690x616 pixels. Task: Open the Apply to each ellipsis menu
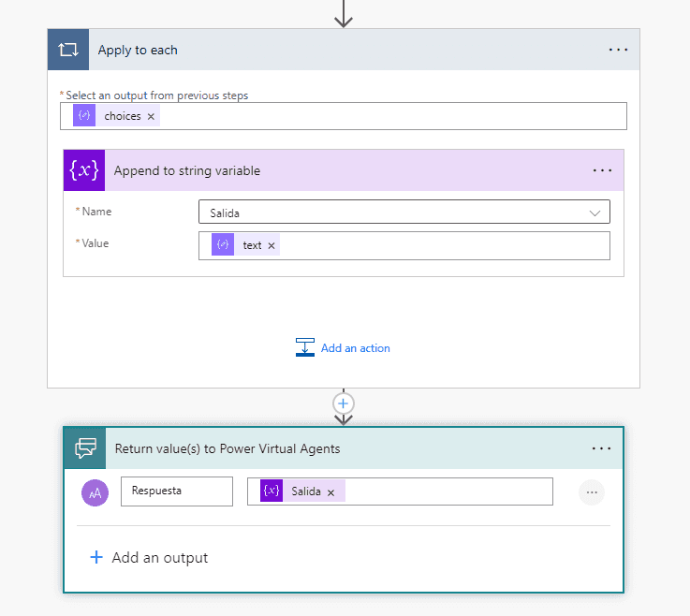618,50
